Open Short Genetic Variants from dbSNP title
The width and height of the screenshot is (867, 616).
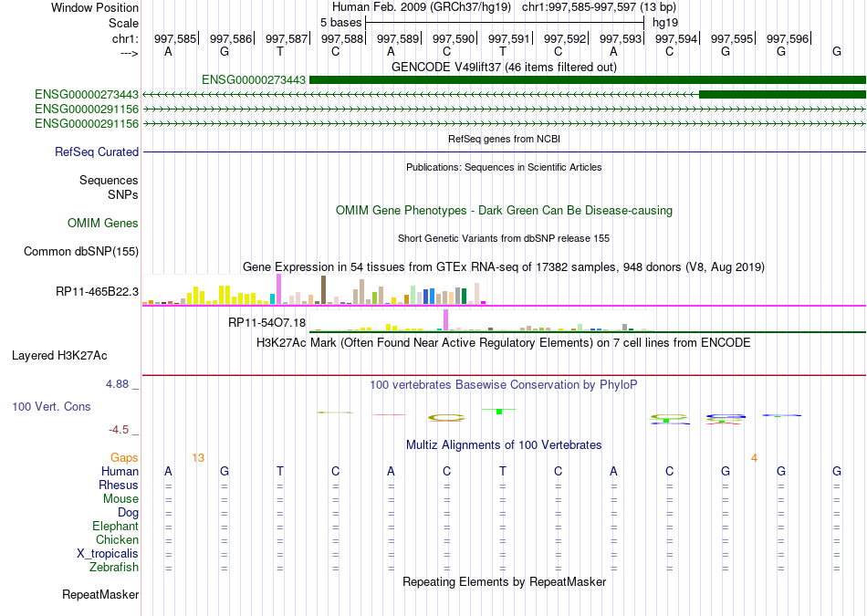tap(504, 238)
